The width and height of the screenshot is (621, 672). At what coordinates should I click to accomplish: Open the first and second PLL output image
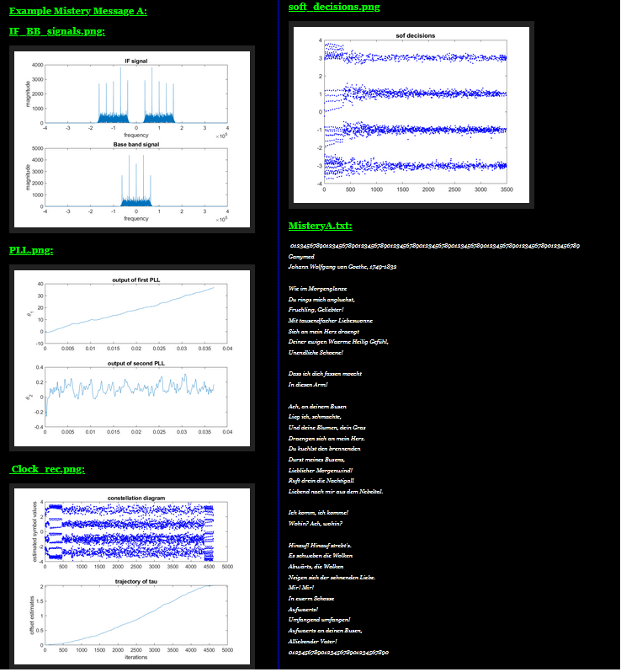[132, 358]
